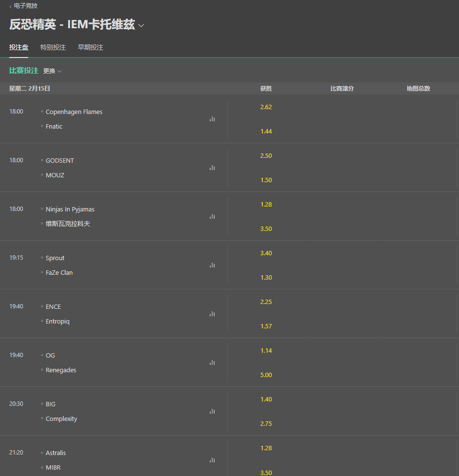Open match statistics for GODSENT vs MOUZ
The image size is (459, 476).
coord(212,168)
